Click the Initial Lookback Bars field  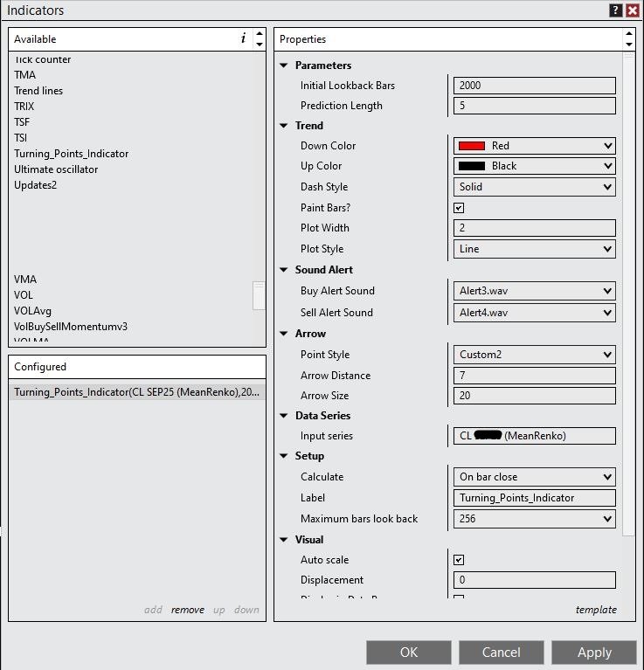pos(534,86)
